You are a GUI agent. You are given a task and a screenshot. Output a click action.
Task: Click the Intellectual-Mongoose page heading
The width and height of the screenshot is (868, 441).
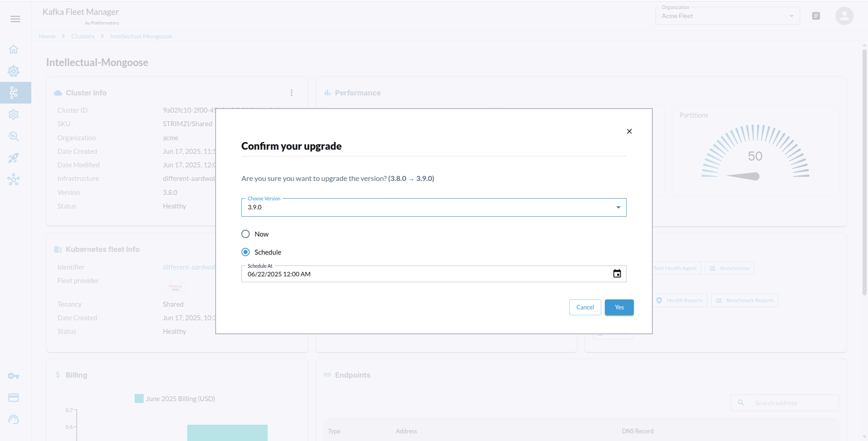(97, 62)
